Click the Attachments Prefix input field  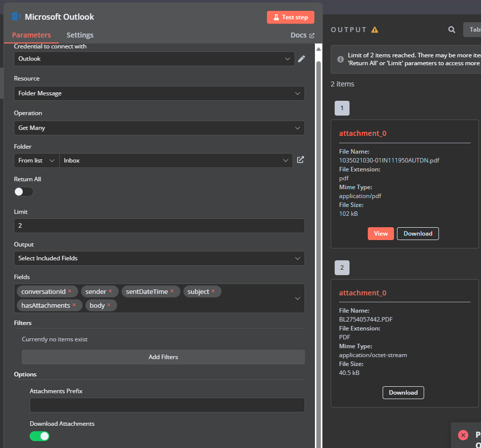pyautogui.click(x=167, y=405)
